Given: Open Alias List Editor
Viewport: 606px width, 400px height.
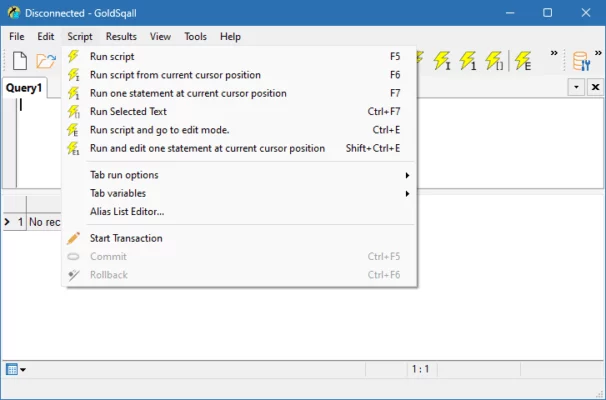Looking at the screenshot, I should (240, 211).
